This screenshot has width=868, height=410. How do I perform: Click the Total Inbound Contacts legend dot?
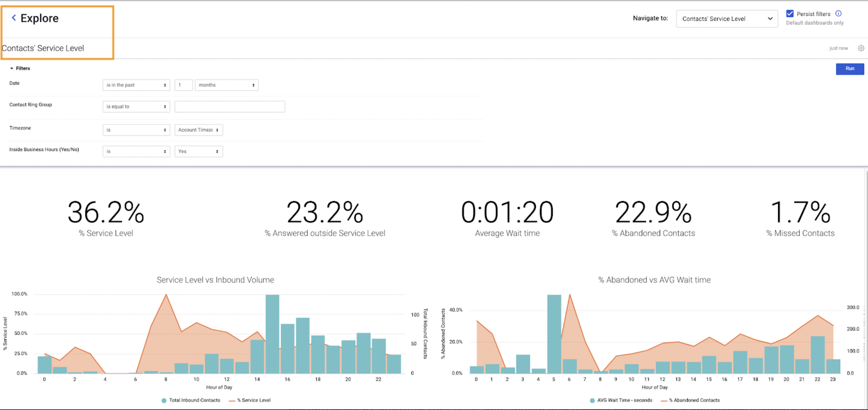[x=164, y=400]
